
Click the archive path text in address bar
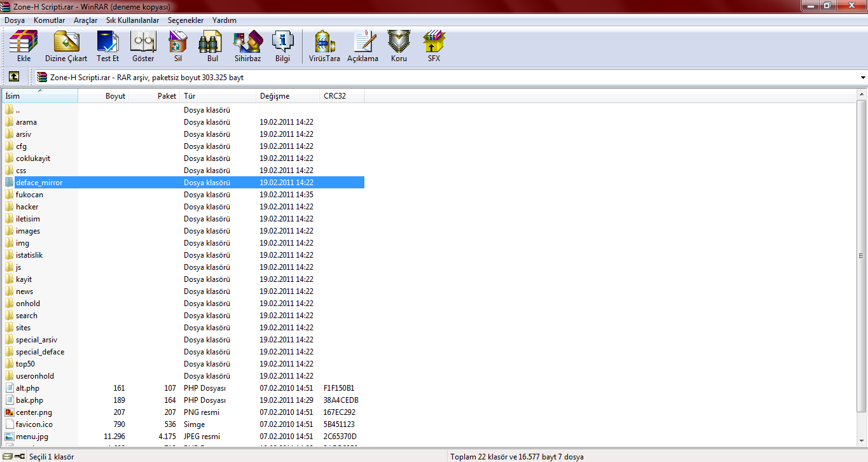point(147,78)
